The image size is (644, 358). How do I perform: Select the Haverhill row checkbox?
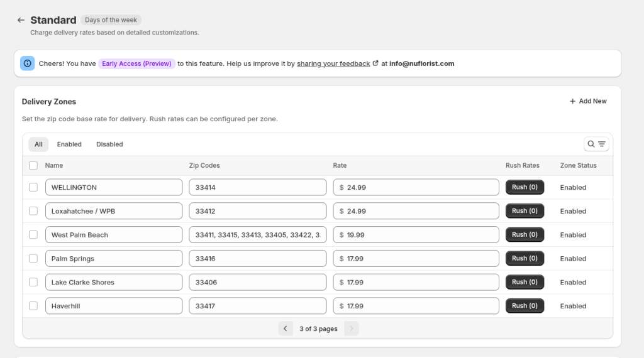(33, 306)
